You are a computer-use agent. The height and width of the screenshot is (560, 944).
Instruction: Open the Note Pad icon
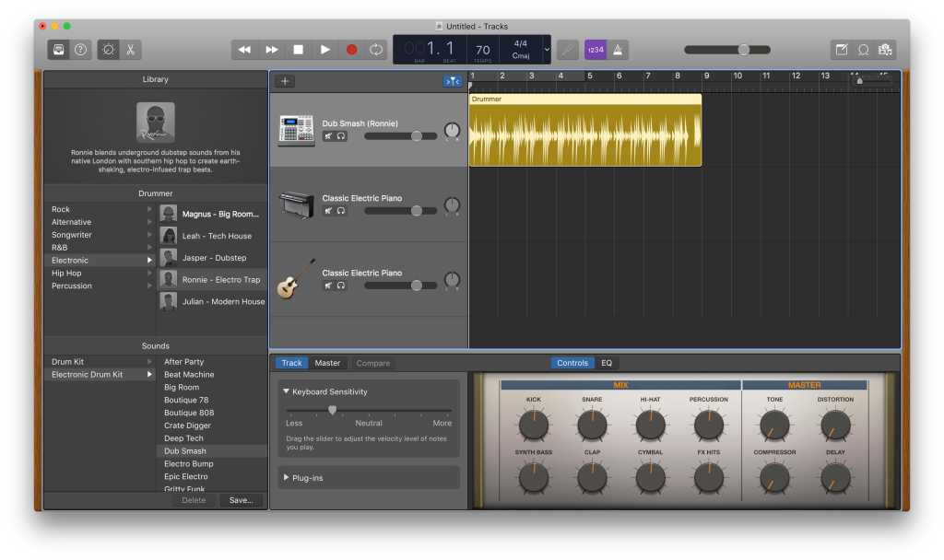[x=841, y=50]
